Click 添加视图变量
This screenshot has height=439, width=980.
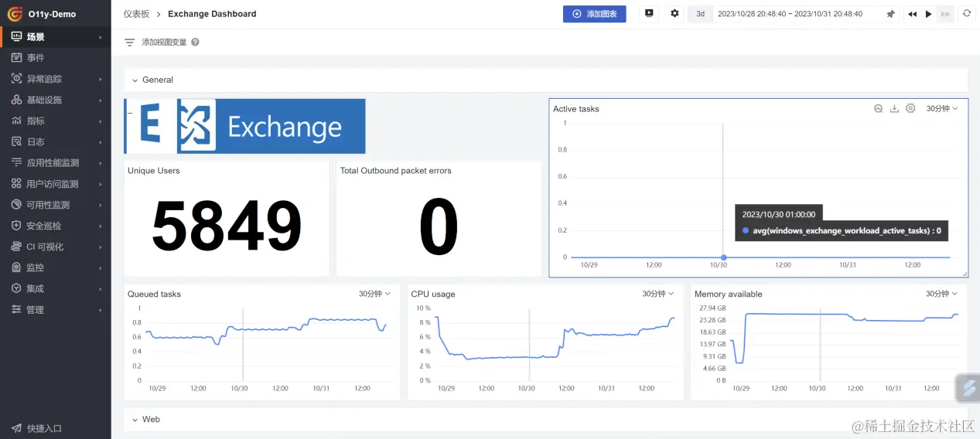click(164, 43)
